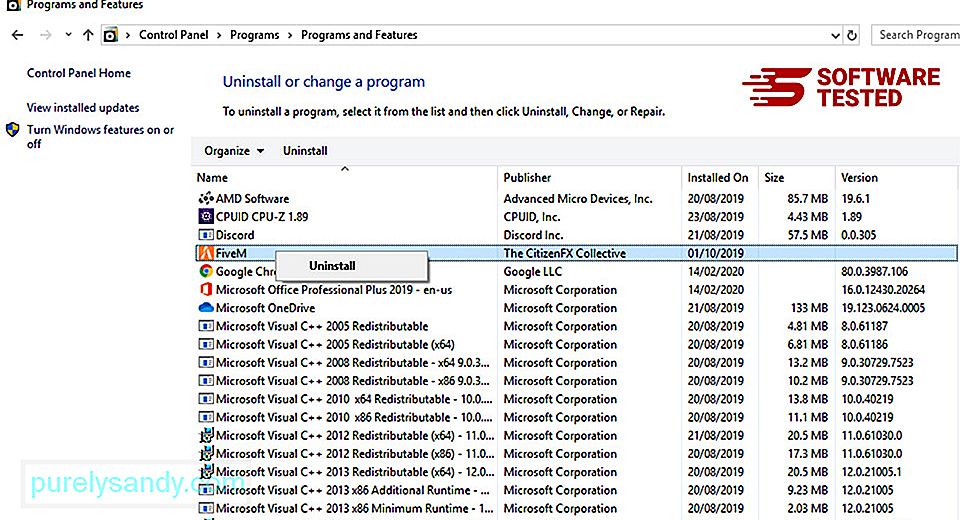Expand the address bar history dropdown
The height and width of the screenshot is (520, 960).
point(835,36)
